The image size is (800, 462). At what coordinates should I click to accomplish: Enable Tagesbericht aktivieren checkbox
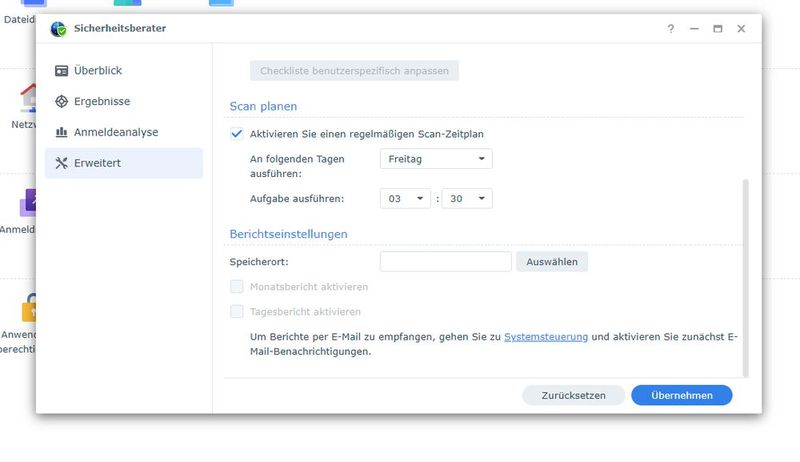point(236,312)
